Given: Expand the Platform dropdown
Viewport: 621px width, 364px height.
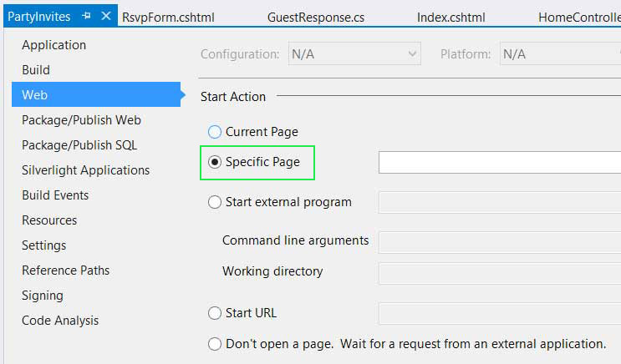Looking at the screenshot, I should tap(561, 53).
